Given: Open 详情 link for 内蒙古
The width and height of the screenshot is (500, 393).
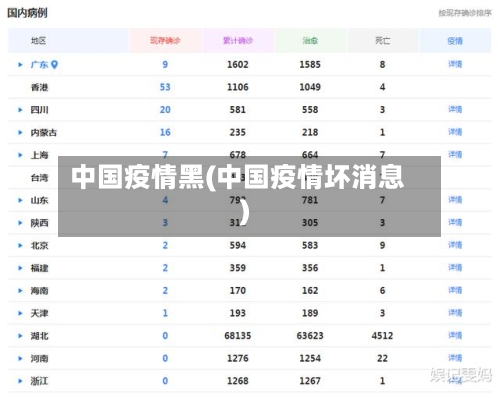Looking at the screenshot, I should (455, 132).
